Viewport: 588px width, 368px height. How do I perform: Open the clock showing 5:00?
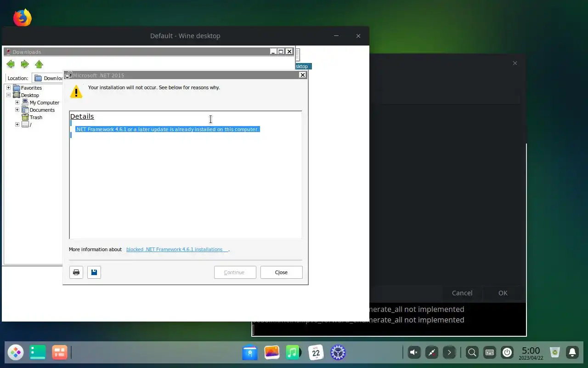[x=531, y=353]
